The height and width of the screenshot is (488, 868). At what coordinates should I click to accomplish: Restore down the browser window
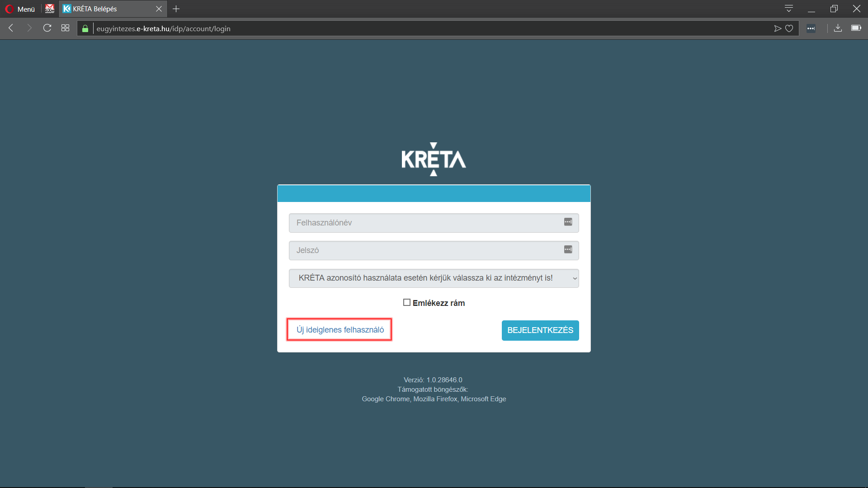point(834,9)
